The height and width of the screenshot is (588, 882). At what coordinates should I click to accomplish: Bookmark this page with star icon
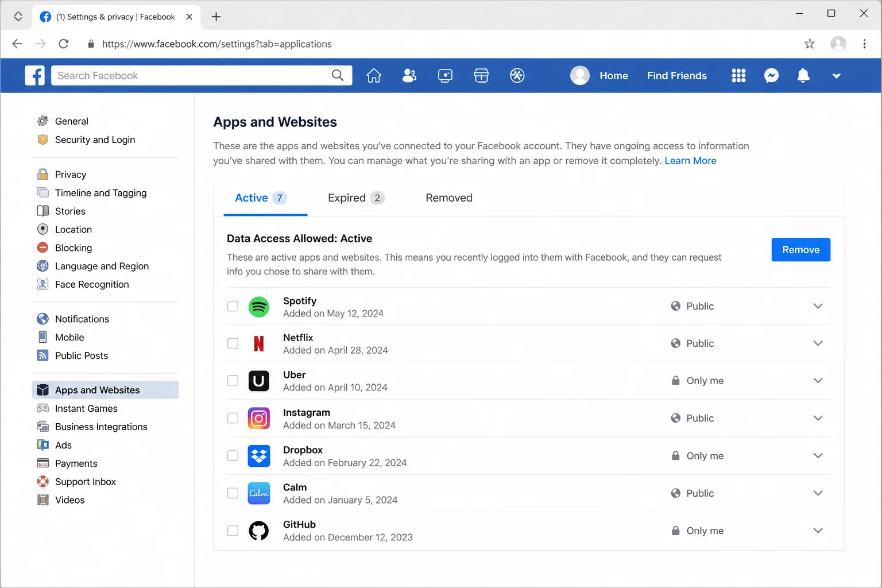[810, 44]
